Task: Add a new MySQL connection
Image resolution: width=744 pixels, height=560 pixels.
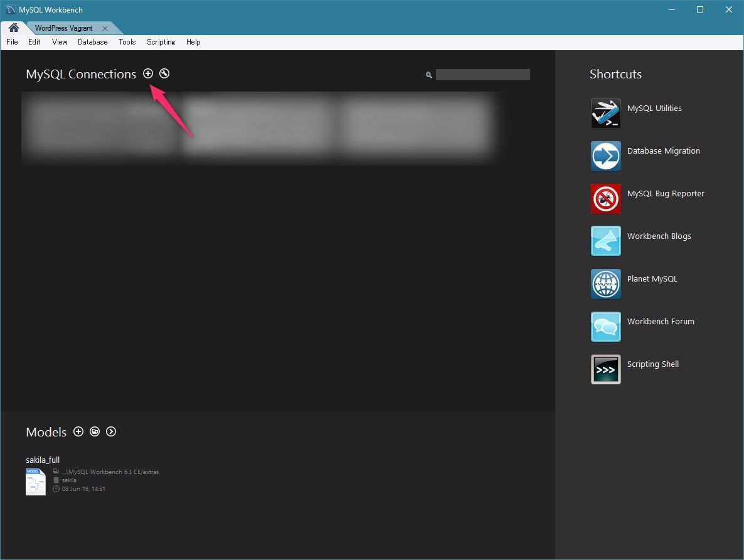Action: pos(148,73)
